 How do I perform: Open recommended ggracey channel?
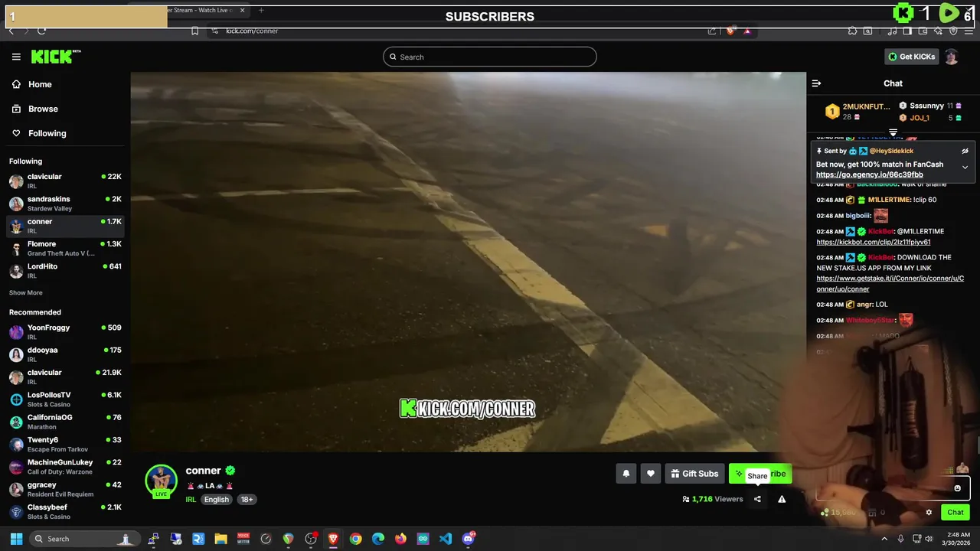[x=65, y=489]
